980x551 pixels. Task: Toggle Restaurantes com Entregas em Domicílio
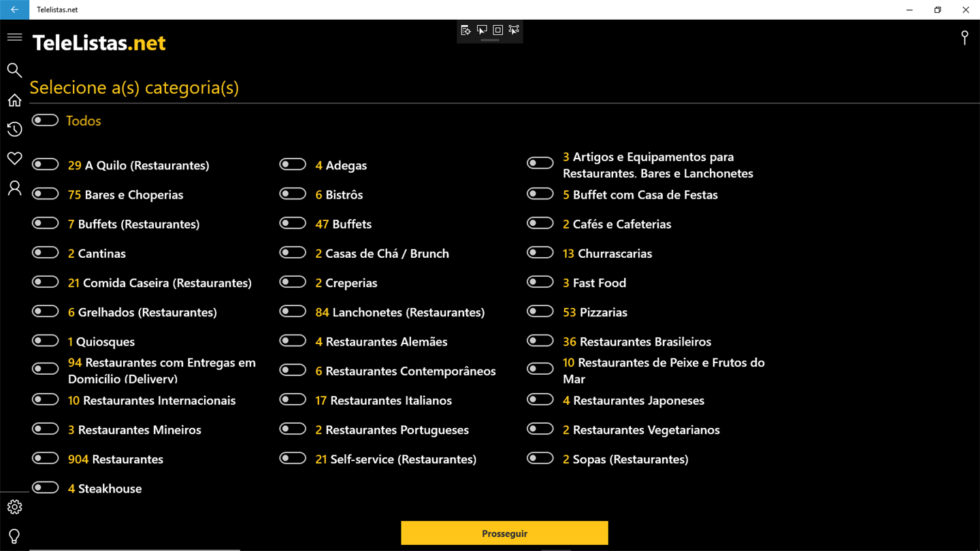45,369
